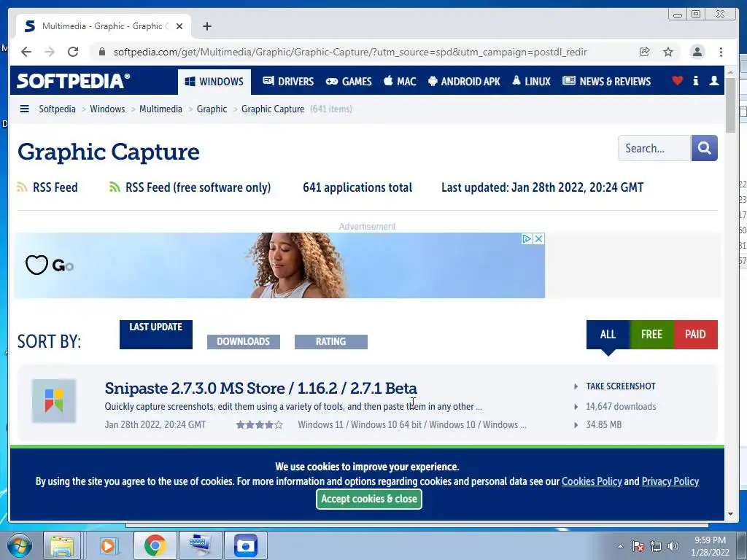Open the Linux section
747x560 pixels.
[x=531, y=82]
